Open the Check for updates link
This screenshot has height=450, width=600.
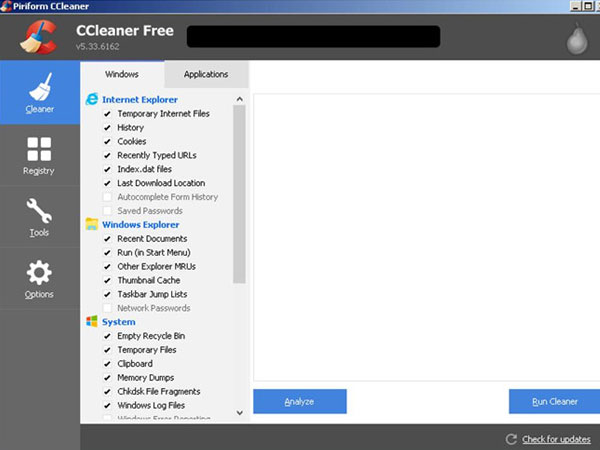pos(556,439)
